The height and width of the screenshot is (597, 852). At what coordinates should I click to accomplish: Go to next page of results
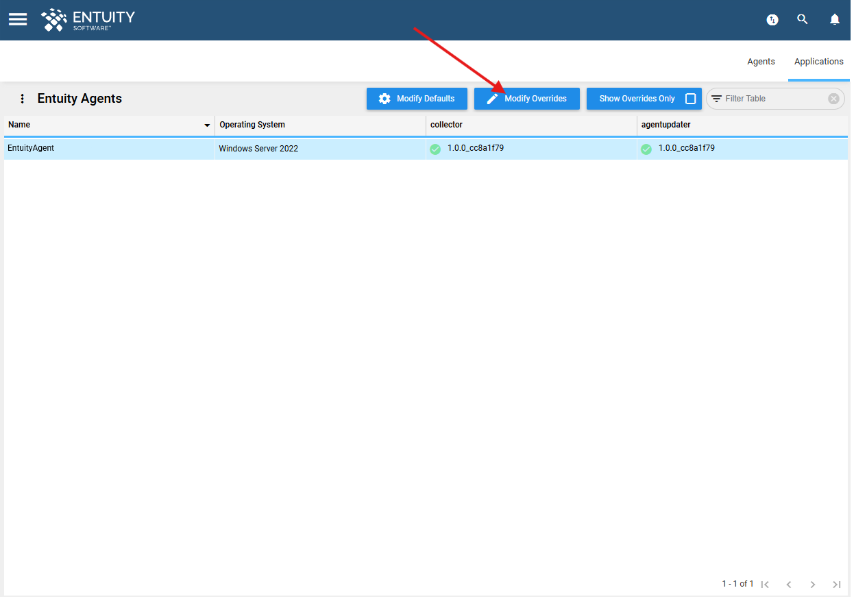pyautogui.click(x=813, y=585)
